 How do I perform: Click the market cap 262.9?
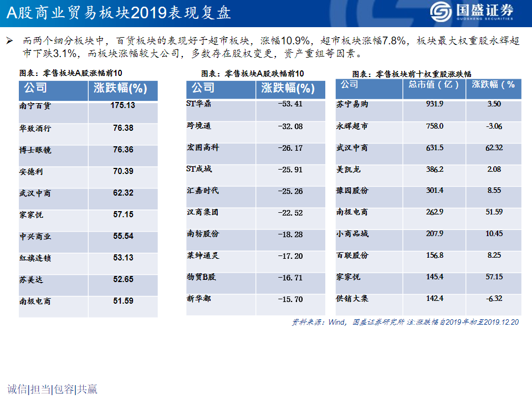tap(434, 212)
